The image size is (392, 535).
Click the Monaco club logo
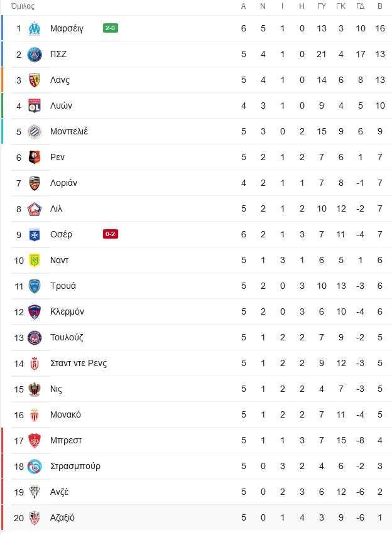click(35, 415)
